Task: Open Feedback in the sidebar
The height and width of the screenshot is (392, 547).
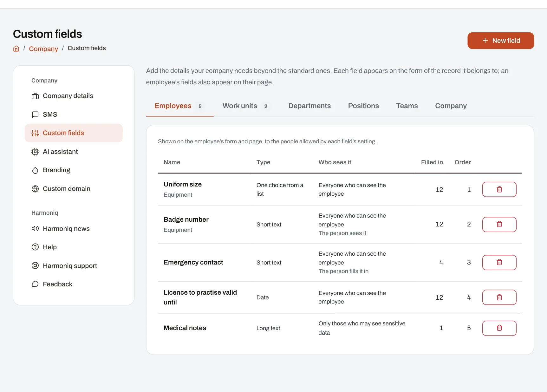Action: [74, 284]
